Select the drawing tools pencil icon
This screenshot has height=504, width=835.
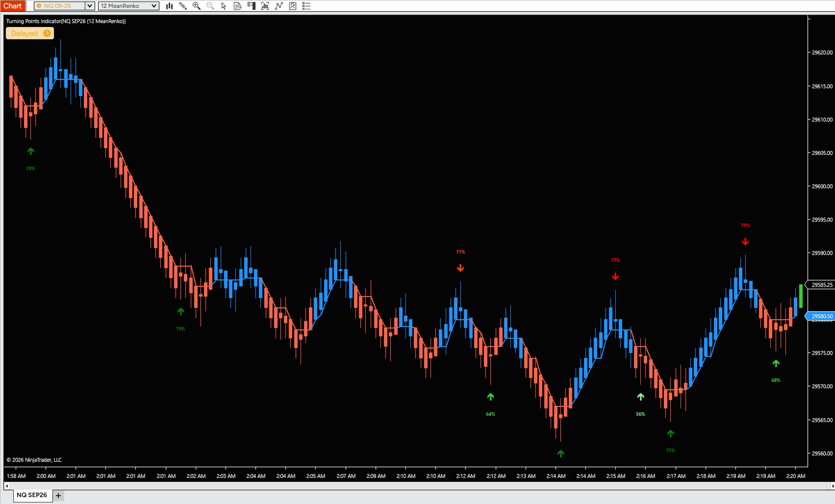click(x=183, y=6)
